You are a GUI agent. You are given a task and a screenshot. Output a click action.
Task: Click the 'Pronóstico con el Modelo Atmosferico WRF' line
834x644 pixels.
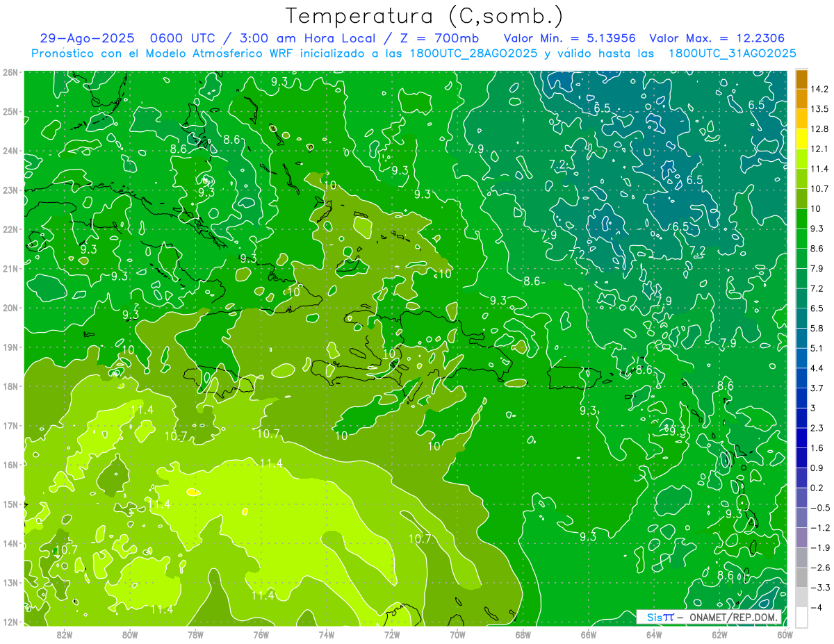414,53
